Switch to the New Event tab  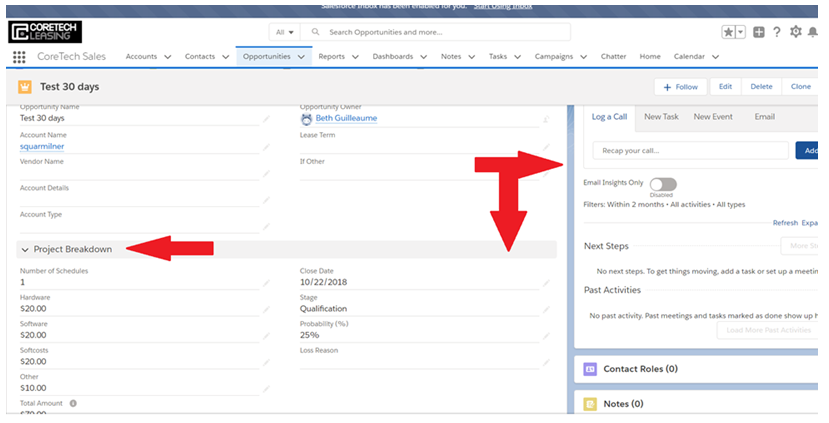click(x=713, y=117)
